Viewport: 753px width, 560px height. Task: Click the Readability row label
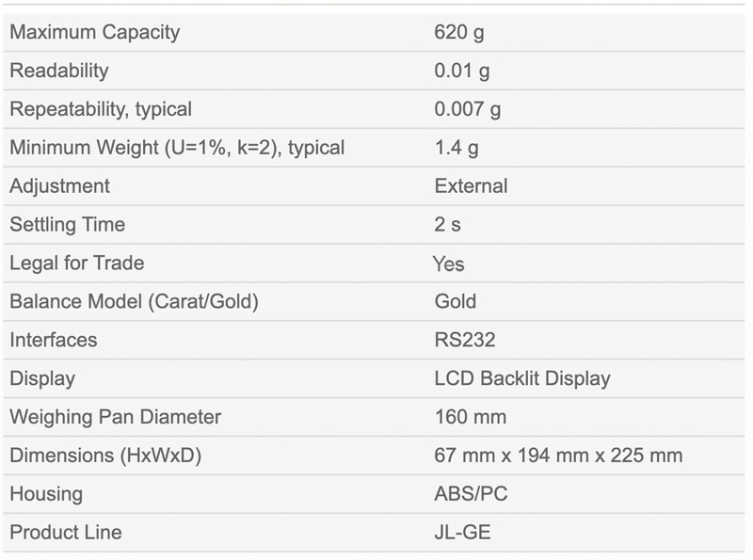(x=59, y=71)
